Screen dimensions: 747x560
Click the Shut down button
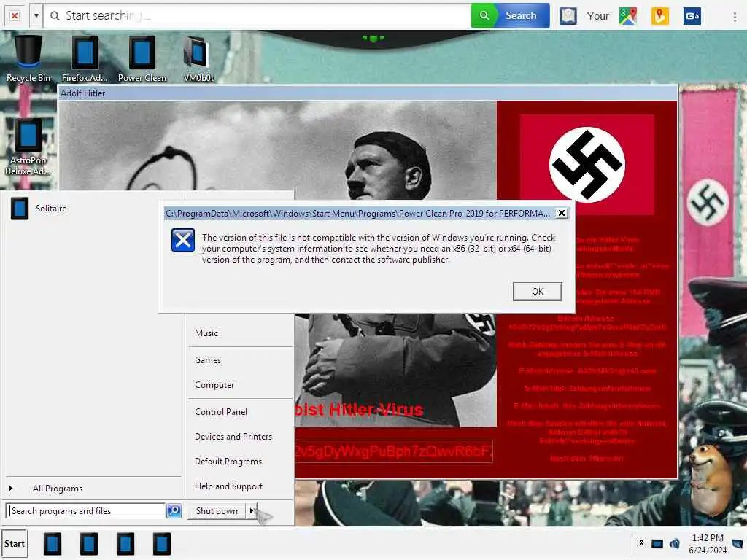217,511
